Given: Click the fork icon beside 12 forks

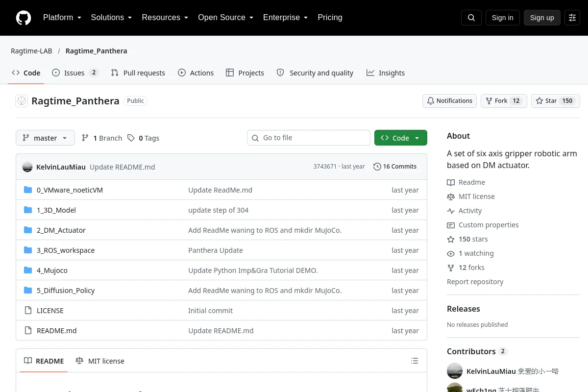Looking at the screenshot, I should coord(451,268).
